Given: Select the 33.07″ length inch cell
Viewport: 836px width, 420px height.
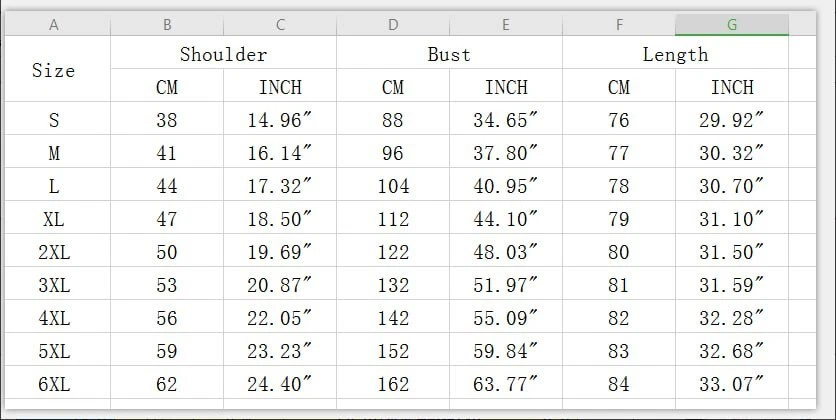Looking at the screenshot, I should coord(732,383).
